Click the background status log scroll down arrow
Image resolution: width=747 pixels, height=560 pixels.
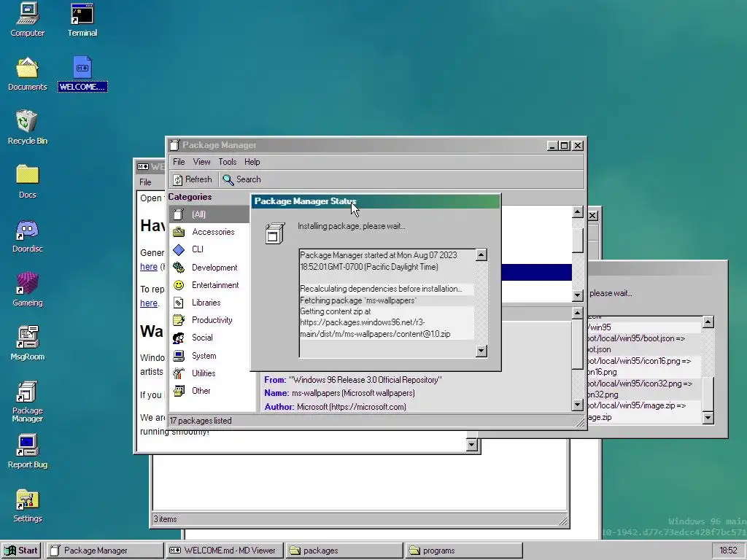click(708, 418)
